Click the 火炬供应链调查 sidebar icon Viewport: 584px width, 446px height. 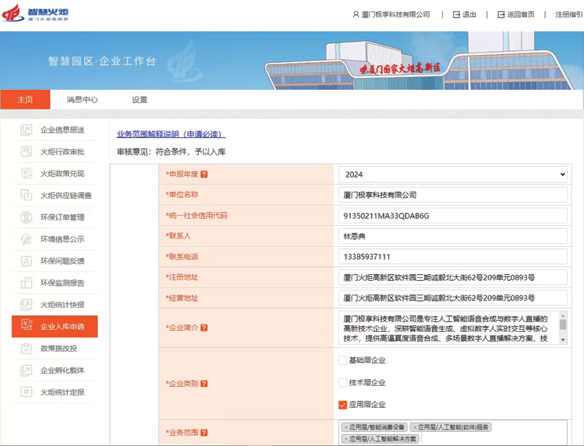[x=26, y=195]
